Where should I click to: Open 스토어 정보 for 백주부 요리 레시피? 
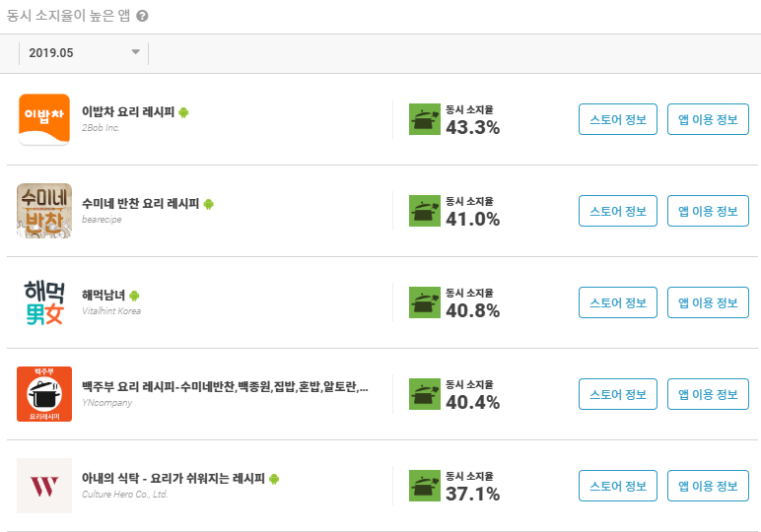click(x=618, y=394)
